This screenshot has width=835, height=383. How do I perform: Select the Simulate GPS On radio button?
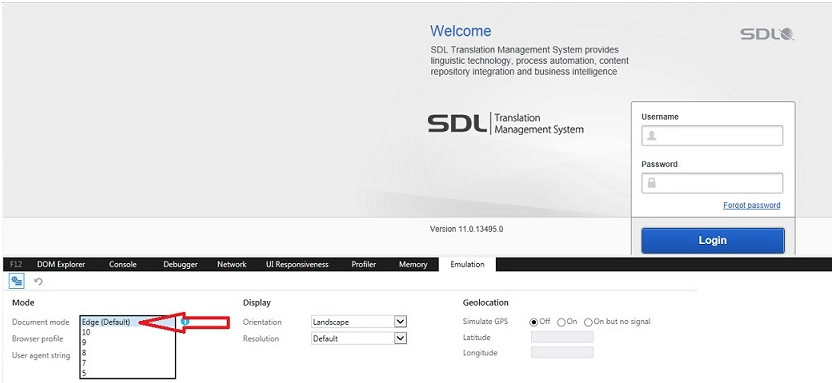point(561,322)
